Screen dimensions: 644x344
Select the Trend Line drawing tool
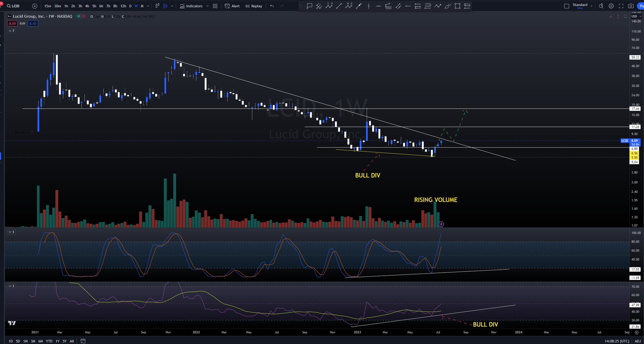pos(339,6)
